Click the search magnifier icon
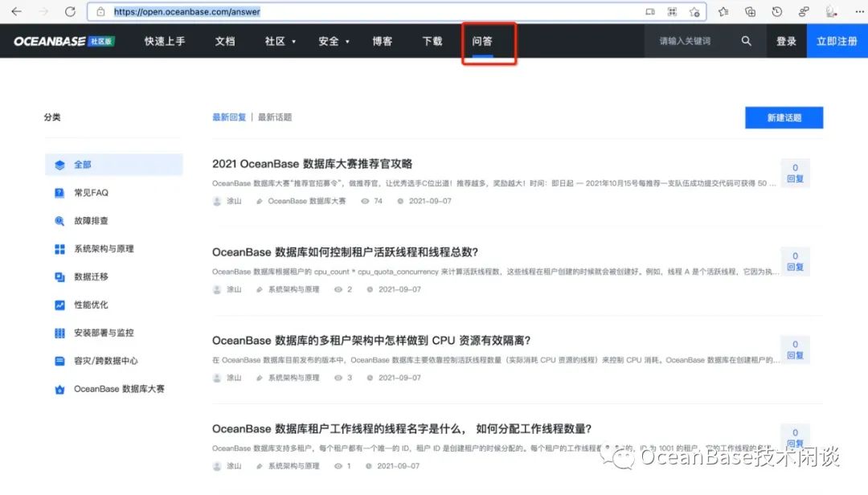868x495 pixels. click(x=746, y=41)
